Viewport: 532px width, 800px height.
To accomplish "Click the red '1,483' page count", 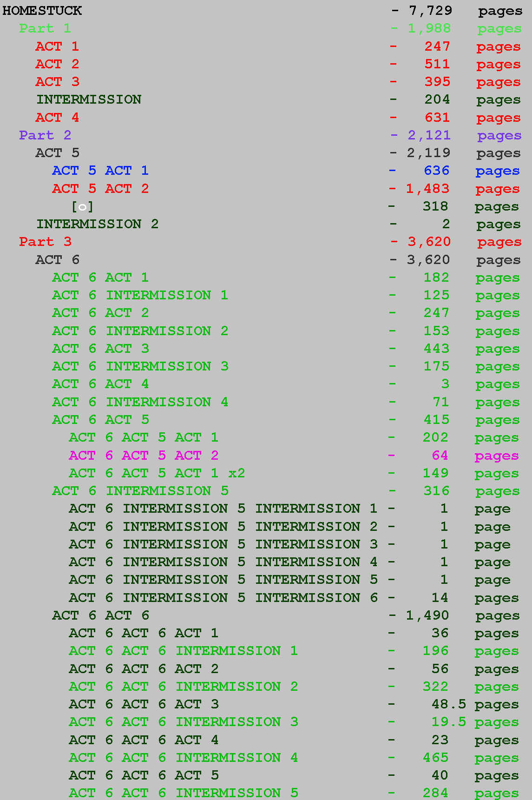I will click(x=427, y=189).
